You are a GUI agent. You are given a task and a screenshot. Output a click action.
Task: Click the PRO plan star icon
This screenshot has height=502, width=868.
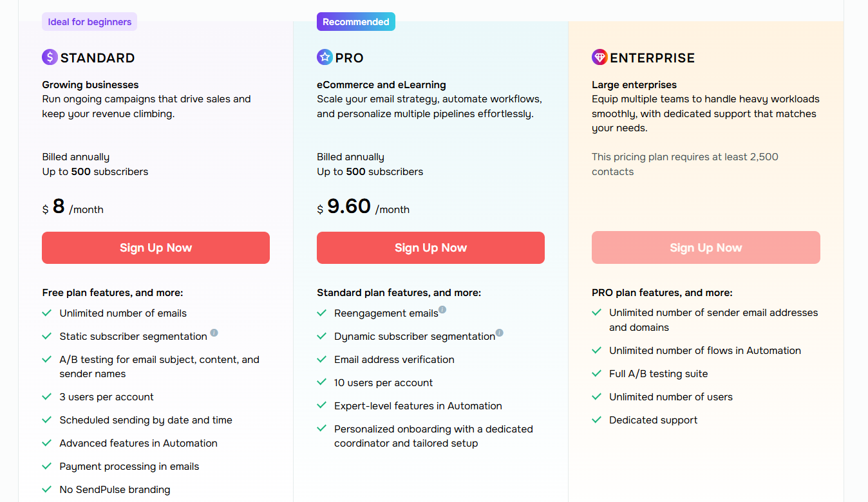pyautogui.click(x=325, y=58)
